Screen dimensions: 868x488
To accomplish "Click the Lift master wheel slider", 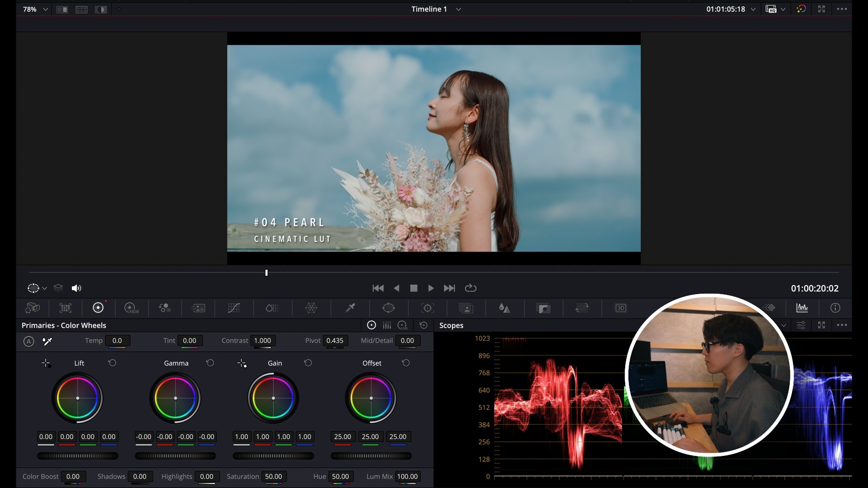I will [77, 456].
